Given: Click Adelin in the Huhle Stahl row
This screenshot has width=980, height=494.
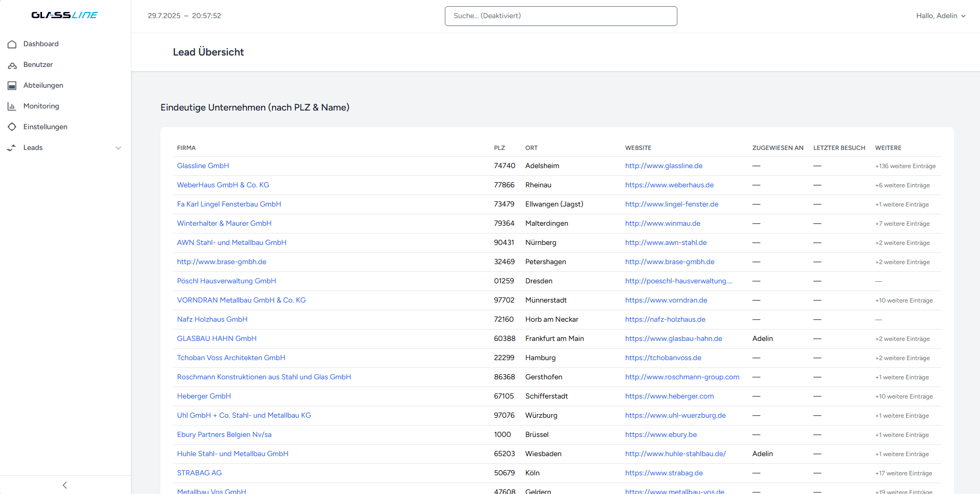Looking at the screenshot, I should coord(763,454).
